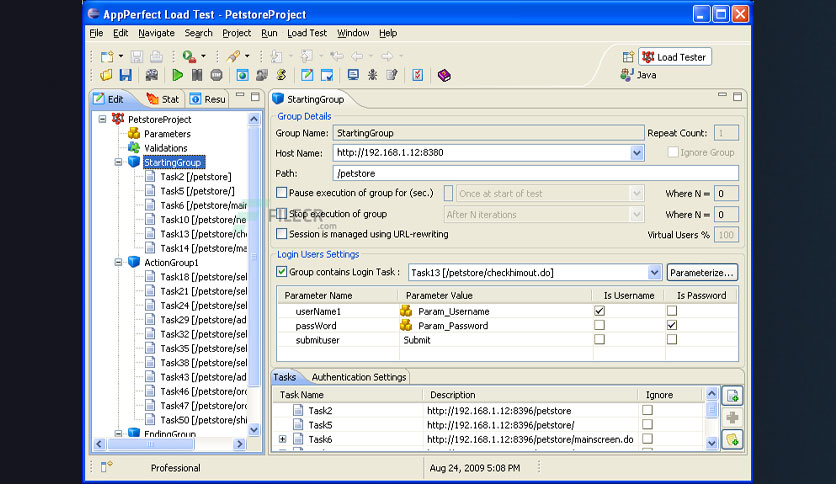This screenshot has width=836, height=484.
Task: Open dropdown arrow beside rocket icon
Action: click(247, 56)
